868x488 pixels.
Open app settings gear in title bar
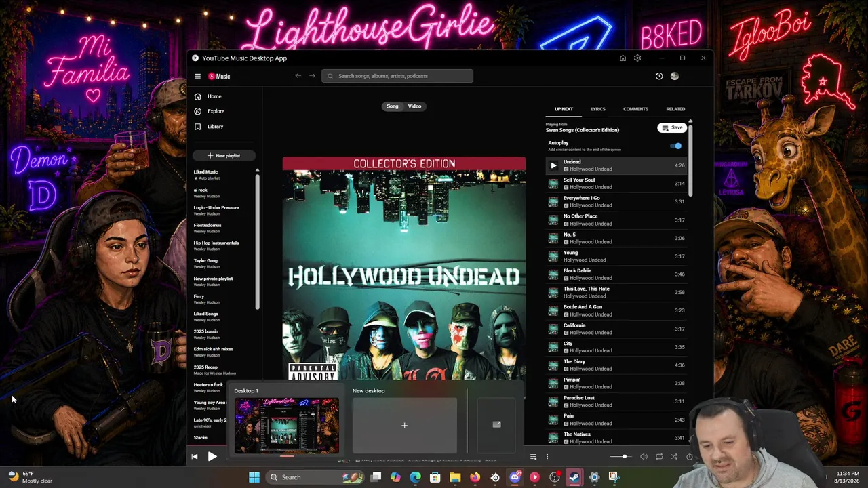click(637, 58)
